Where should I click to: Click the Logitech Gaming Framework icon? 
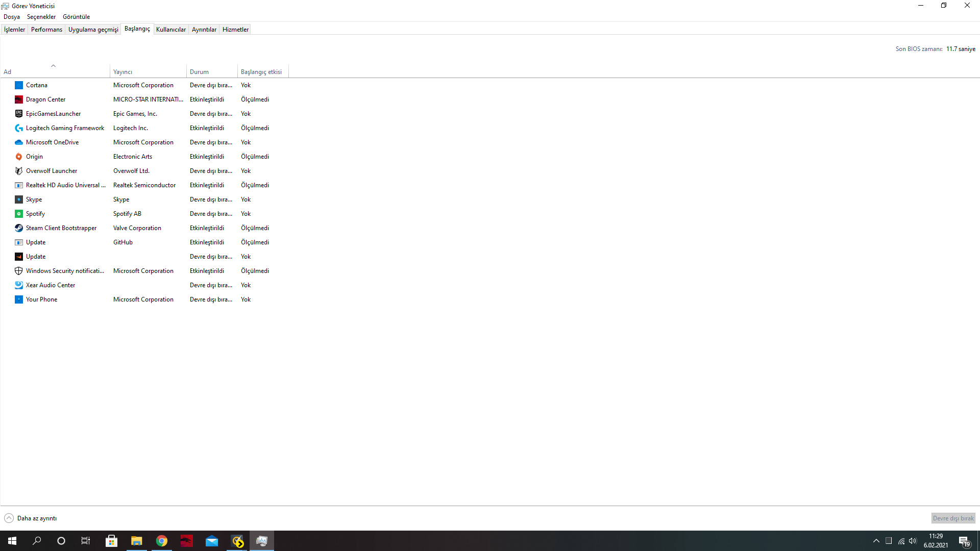click(19, 128)
